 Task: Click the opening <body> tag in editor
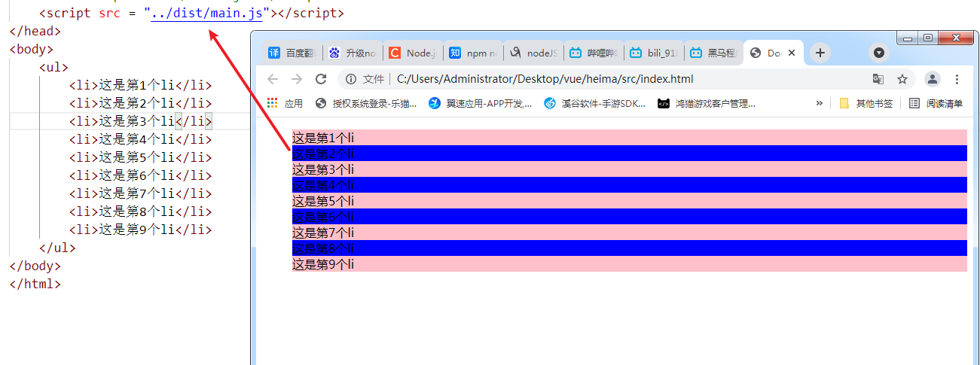click(31, 49)
